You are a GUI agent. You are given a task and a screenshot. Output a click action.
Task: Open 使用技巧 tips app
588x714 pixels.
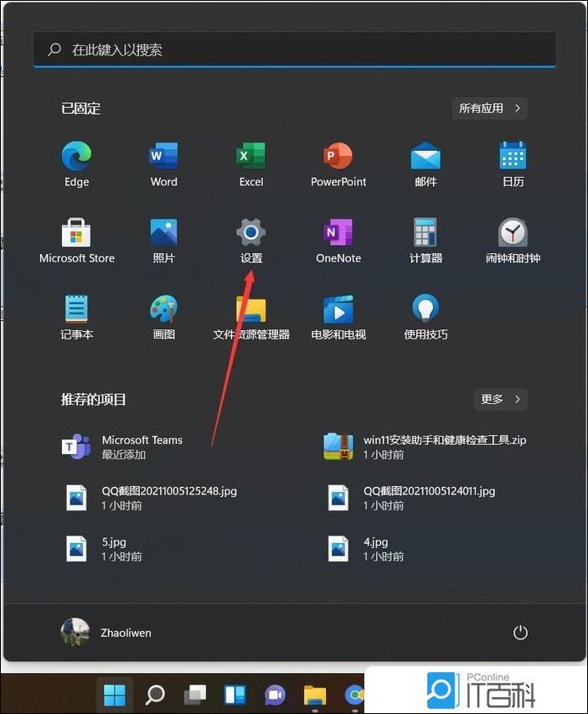(x=426, y=318)
